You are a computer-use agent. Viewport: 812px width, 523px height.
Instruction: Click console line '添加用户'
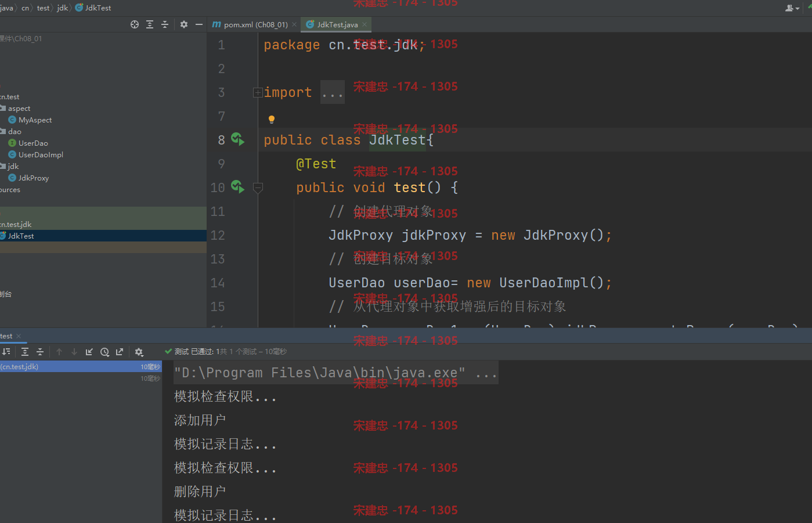200,420
